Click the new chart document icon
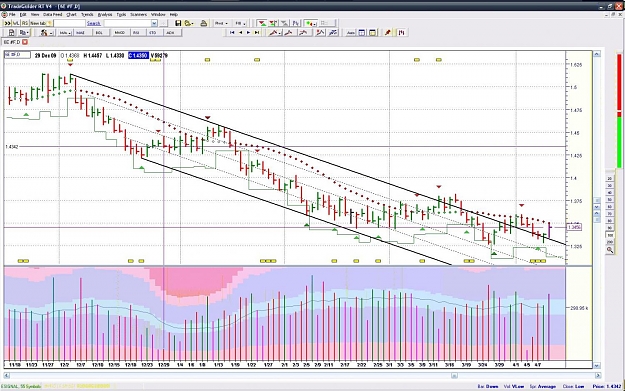 pyautogui.click(x=11, y=33)
